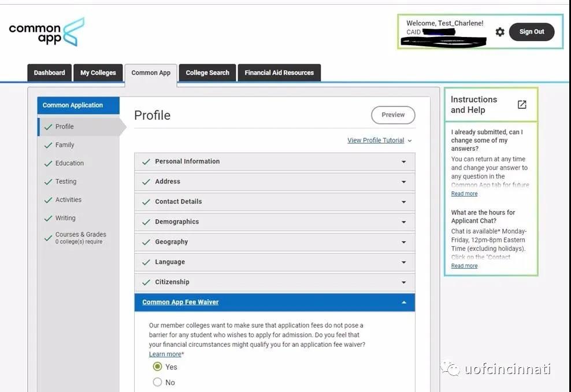Click checkmark icon beside Geography
571x392 pixels.
pyautogui.click(x=146, y=242)
